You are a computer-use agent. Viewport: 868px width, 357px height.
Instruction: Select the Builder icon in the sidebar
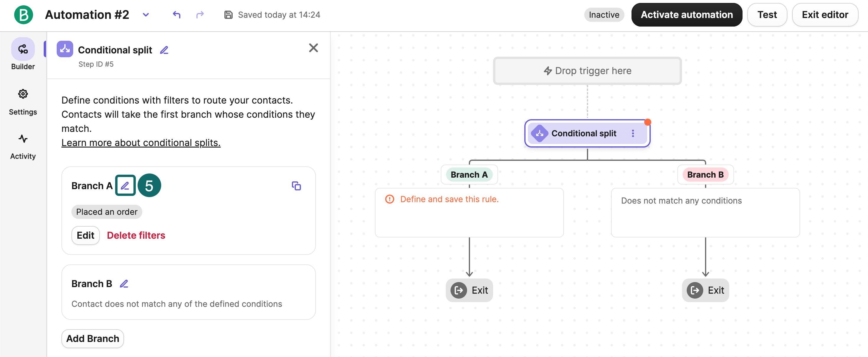point(22,49)
